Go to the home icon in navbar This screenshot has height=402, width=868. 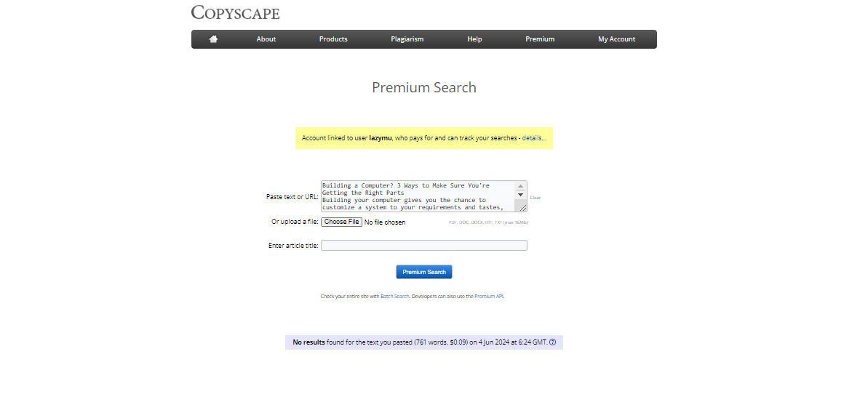pos(213,39)
